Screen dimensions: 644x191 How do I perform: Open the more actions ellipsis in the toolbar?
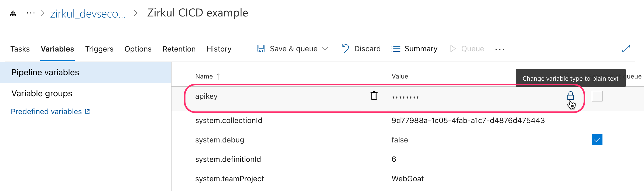click(x=500, y=49)
